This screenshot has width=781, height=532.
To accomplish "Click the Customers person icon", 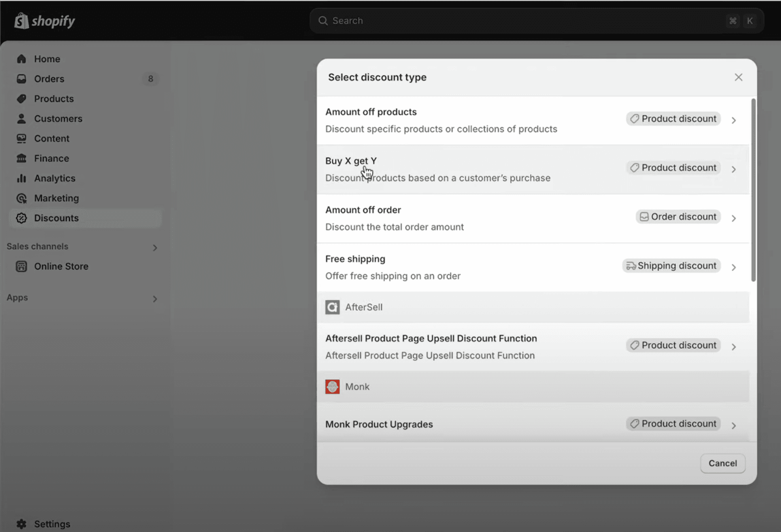I will click(x=21, y=119).
